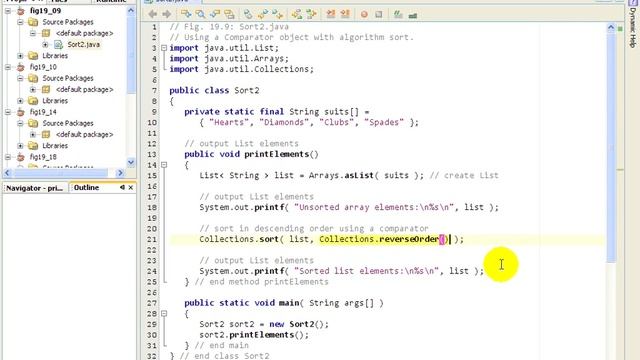Click the Sort2.java file icon in tree

coord(58,44)
